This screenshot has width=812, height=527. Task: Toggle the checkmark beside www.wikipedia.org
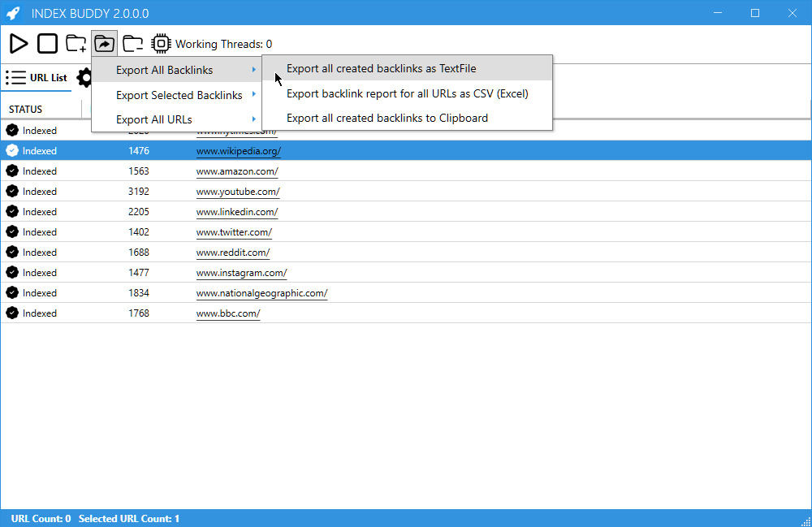11,150
